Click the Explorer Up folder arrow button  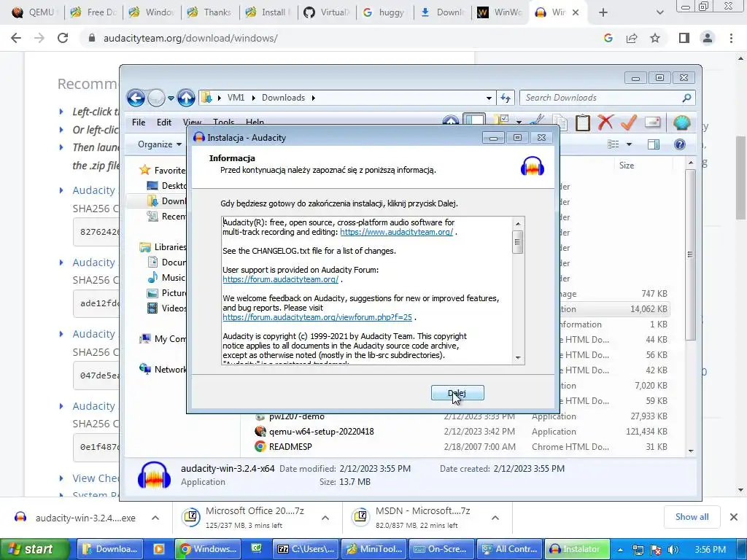[x=186, y=98]
